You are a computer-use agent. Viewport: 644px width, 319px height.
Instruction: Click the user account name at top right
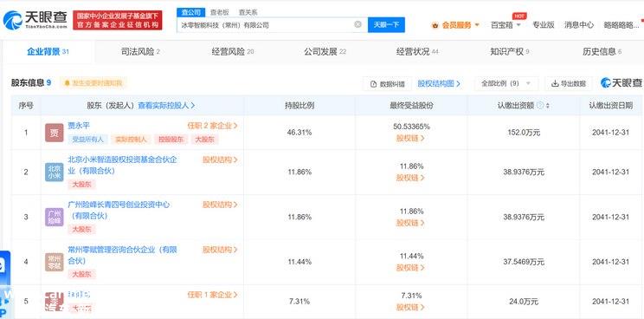[x=621, y=25]
